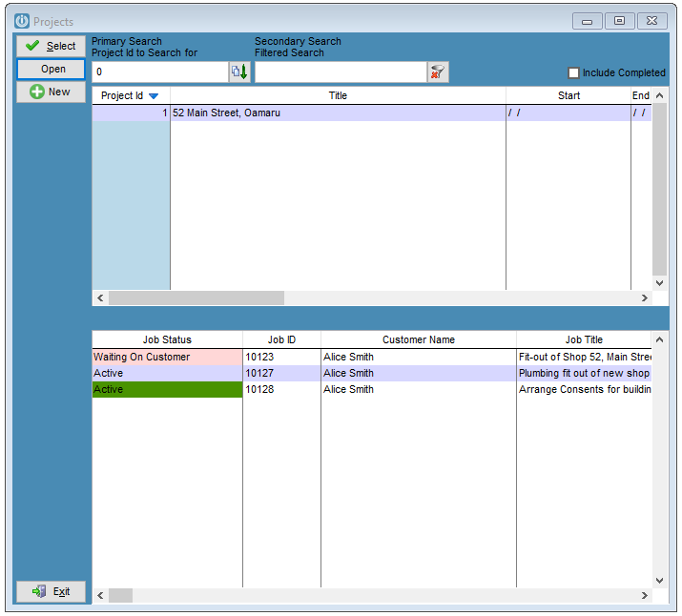Click the Projects window title icon
Image resolution: width=682 pixels, height=616 pixels.
(x=22, y=21)
